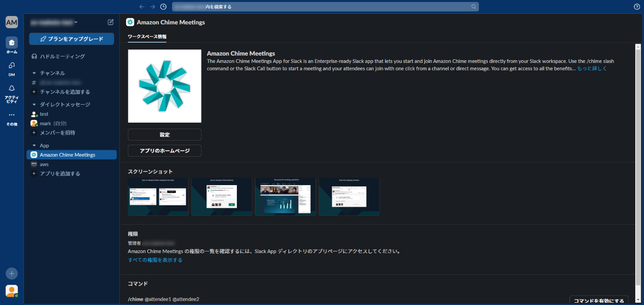Open second screenshot: Join an Amazon Chime meeting
644x305 pixels.
click(x=222, y=197)
